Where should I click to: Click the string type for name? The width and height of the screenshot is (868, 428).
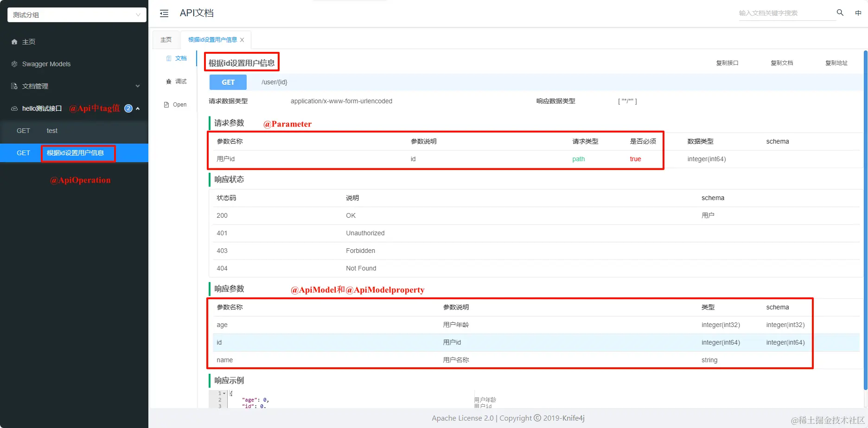pos(709,360)
